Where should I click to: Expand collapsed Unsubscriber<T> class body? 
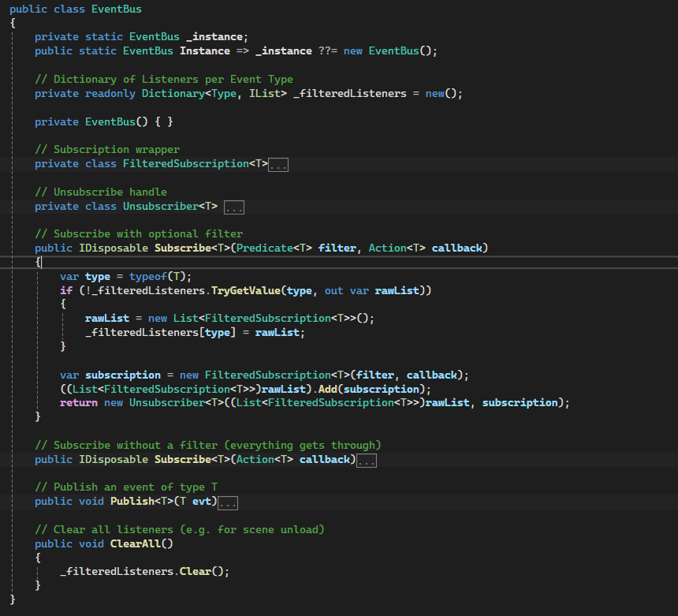234,207
